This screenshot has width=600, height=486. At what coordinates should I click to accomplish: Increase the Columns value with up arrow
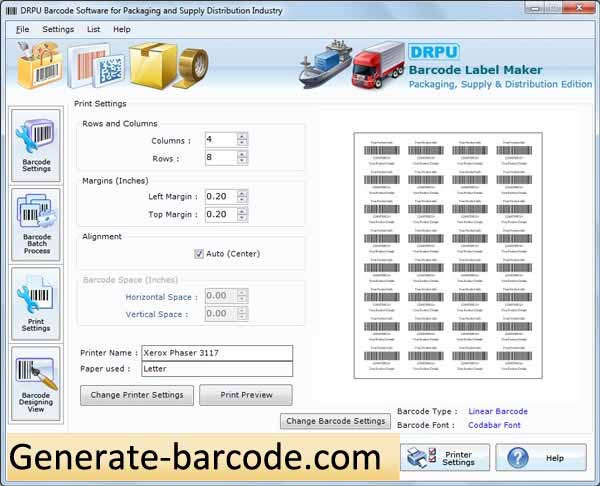click(242, 136)
